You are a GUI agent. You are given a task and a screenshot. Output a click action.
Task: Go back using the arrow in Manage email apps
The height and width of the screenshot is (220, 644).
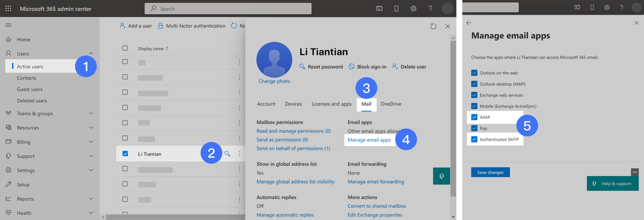(469, 23)
